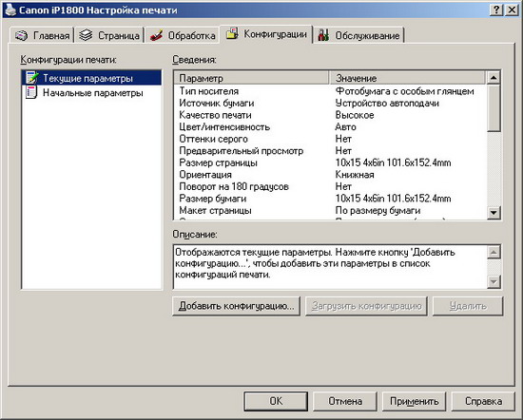Click the Обработка tab brush icon
523x420 pixels.
point(156,35)
